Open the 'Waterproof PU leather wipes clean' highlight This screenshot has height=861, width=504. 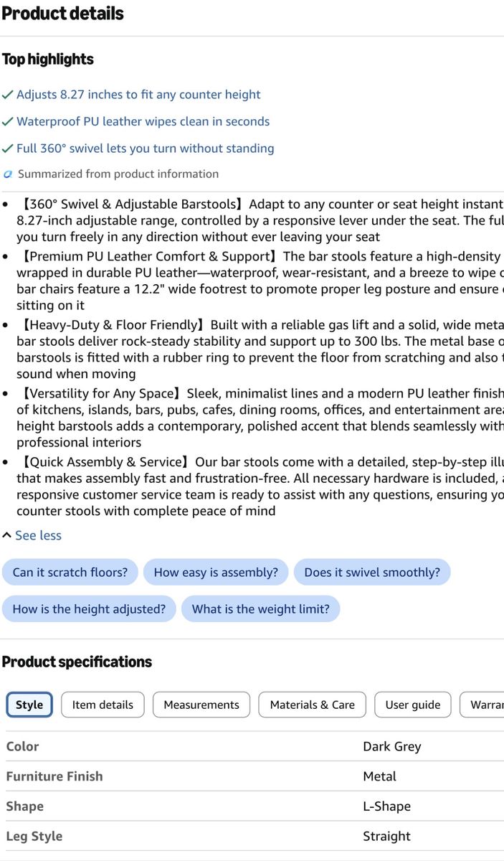[x=143, y=122]
